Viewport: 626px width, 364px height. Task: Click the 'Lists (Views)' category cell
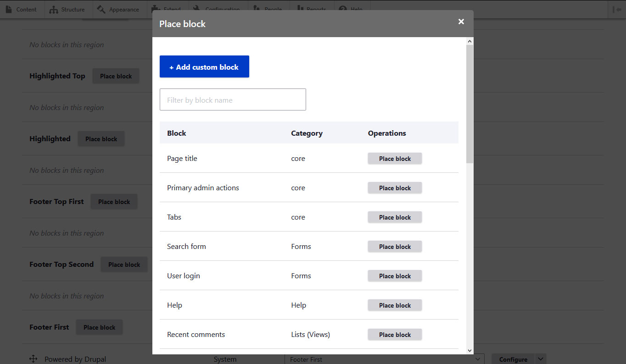tap(311, 335)
